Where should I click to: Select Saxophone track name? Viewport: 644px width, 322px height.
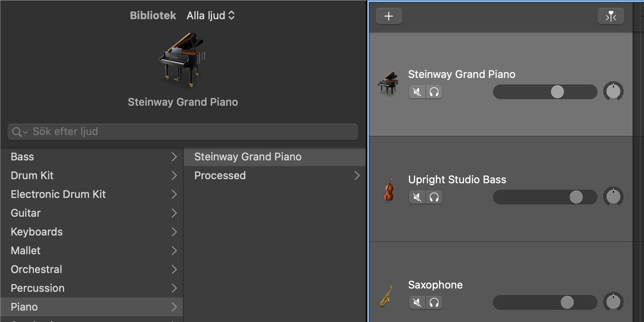point(435,285)
